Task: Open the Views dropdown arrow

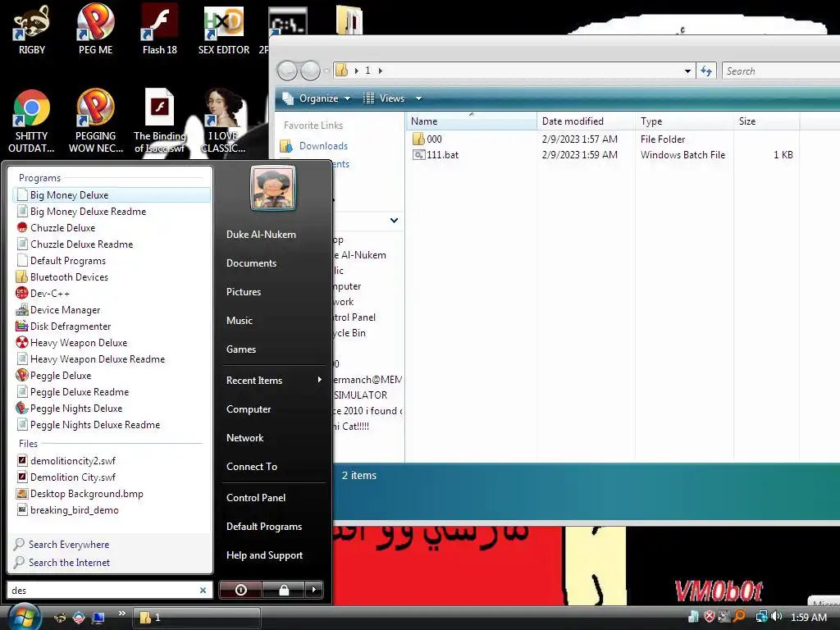Action: pos(419,98)
